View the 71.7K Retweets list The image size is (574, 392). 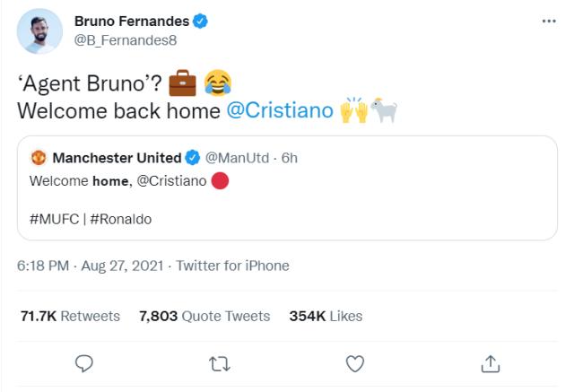tap(70, 316)
